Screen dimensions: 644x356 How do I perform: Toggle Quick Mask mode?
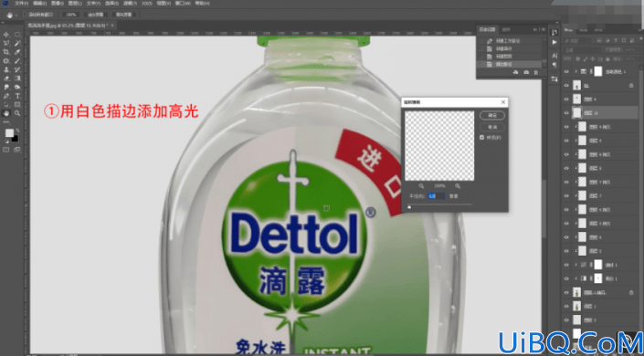point(6,150)
